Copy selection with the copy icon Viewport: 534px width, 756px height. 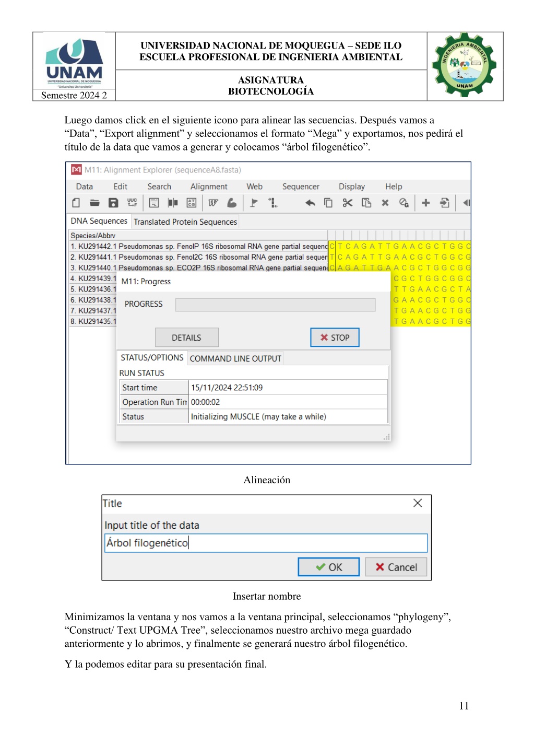pos(328,203)
